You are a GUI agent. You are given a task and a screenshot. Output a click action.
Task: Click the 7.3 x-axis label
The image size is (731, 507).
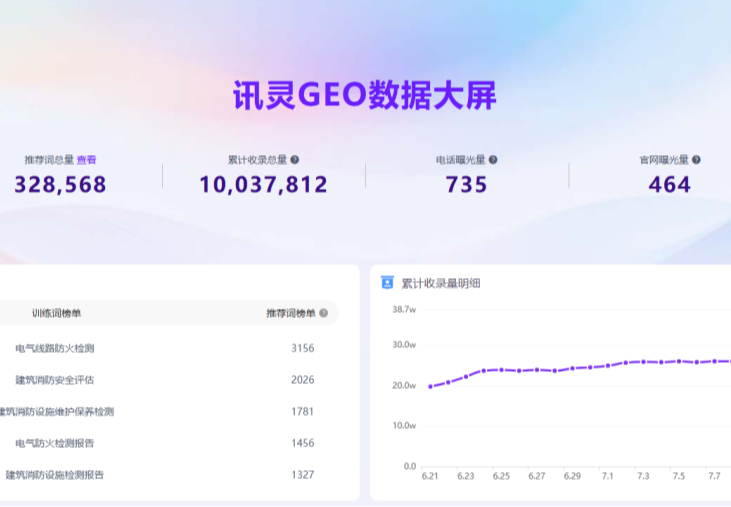click(x=643, y=476)
